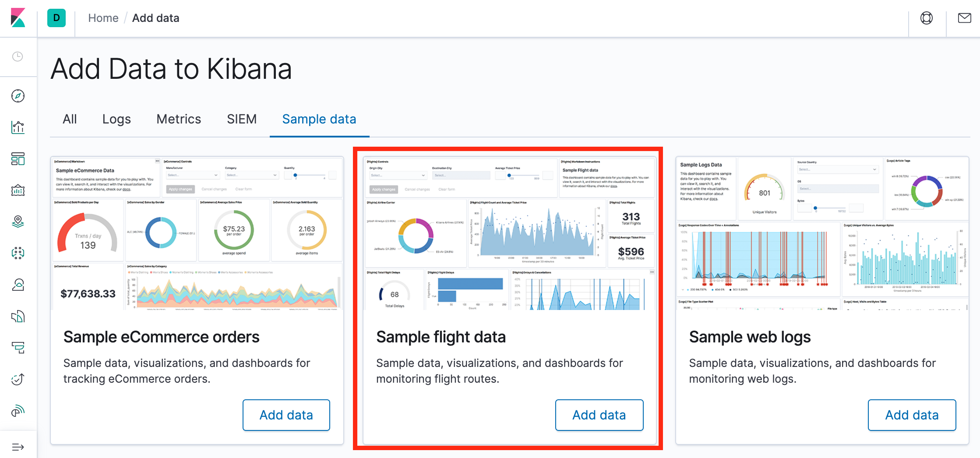980x458 pixels.
Task: Click the Add Data to Kibana heading
Action: click(171, 69)
